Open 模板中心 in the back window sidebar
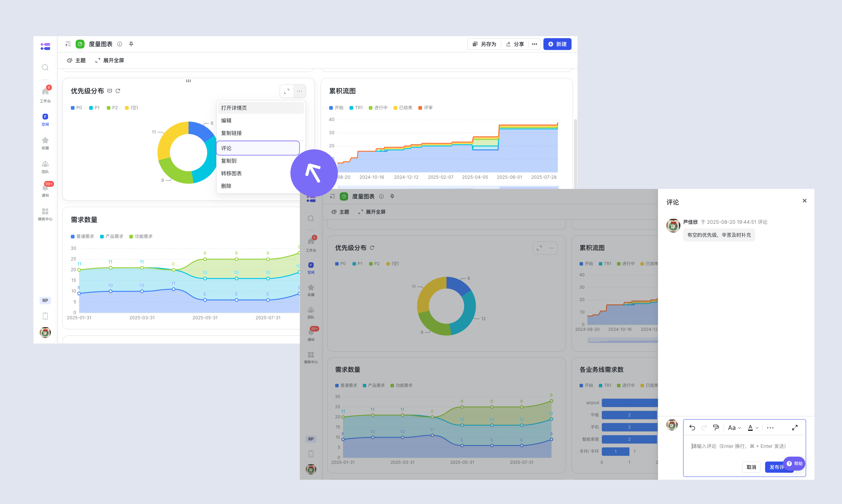This screenshot has height=504, width=842. 45,214
